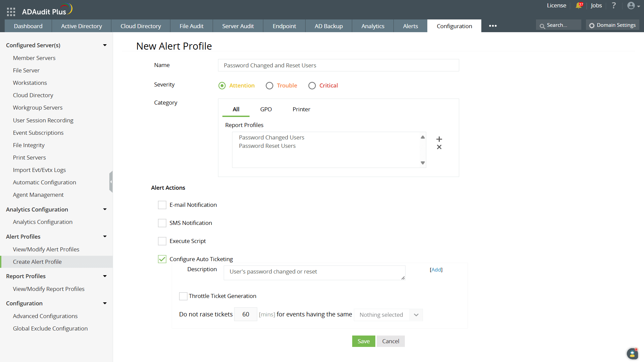The height and width of the screenshot is (362, 644).
Task: Save the new alert profile
Action: (363, 341)
